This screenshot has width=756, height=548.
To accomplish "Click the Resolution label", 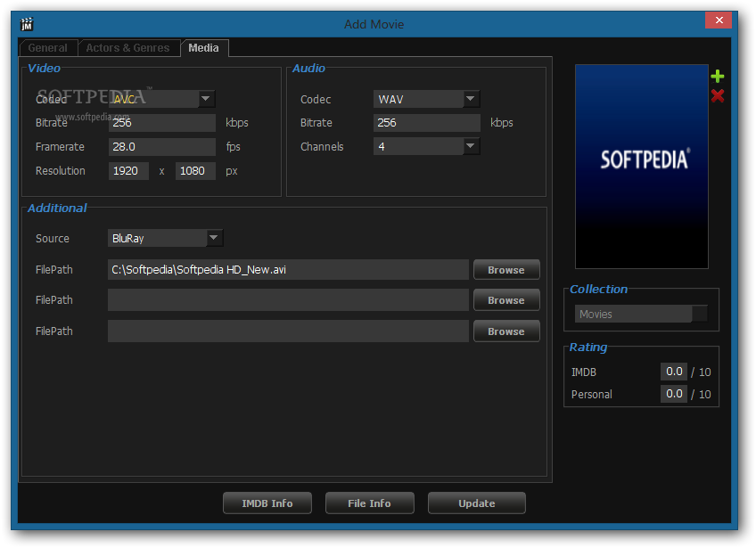I will click(x=61, y=170).
